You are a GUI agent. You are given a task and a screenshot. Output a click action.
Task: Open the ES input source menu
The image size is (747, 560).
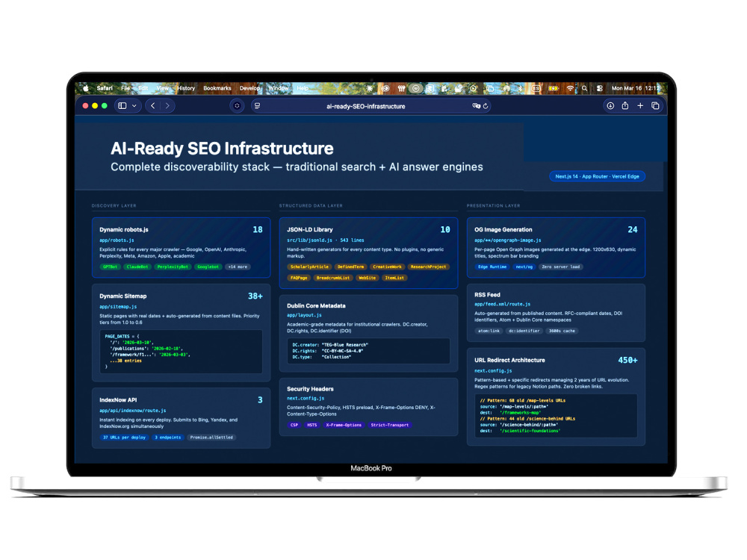click(536, 88)
